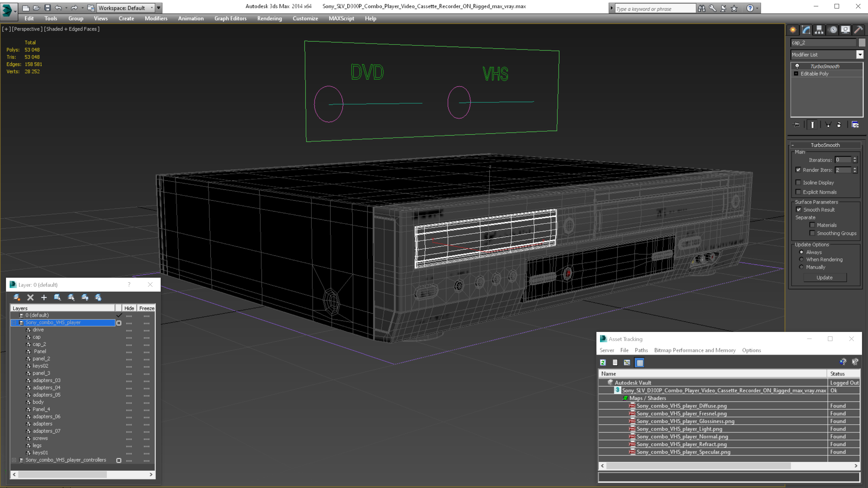Open the Create command panel tab
868x488 pixels.
tap(793, 30)
